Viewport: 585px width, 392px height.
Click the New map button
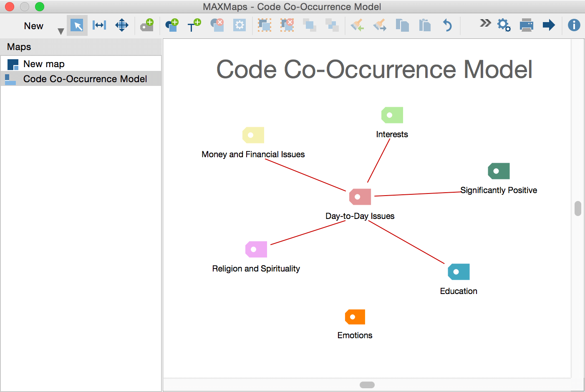pyautogui.click(x=33, y=26)
